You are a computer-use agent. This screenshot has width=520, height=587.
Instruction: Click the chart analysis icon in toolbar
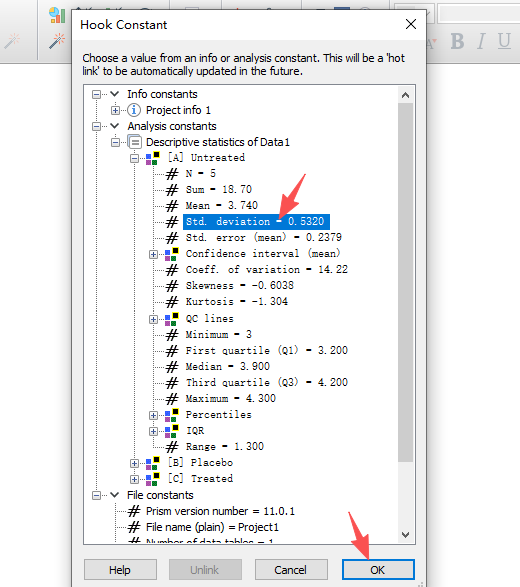pyautogui.click(x=57, y=15)
